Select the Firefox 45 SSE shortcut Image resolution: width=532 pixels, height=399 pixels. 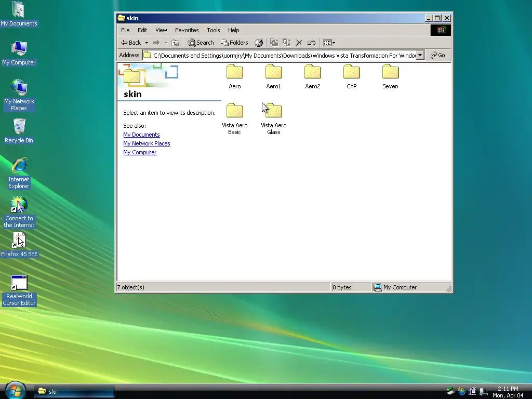click(19, 245)
